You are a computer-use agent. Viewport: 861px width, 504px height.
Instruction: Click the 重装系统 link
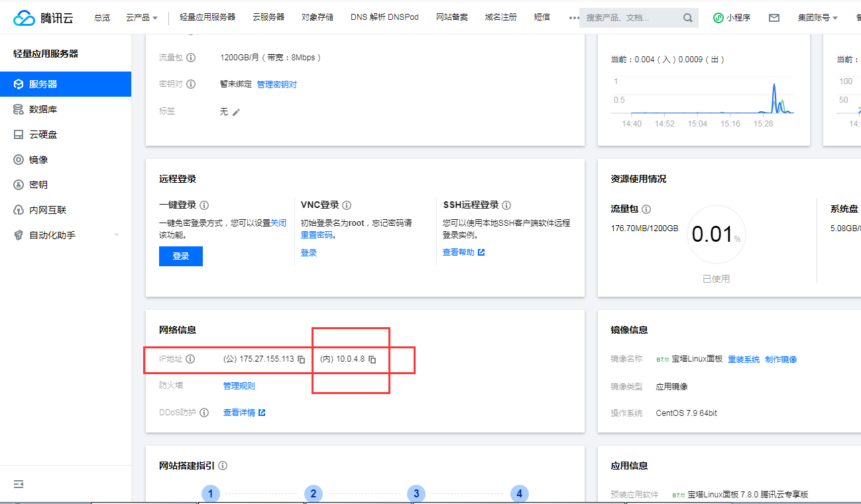pyautogui.click(x=744, y=360)
